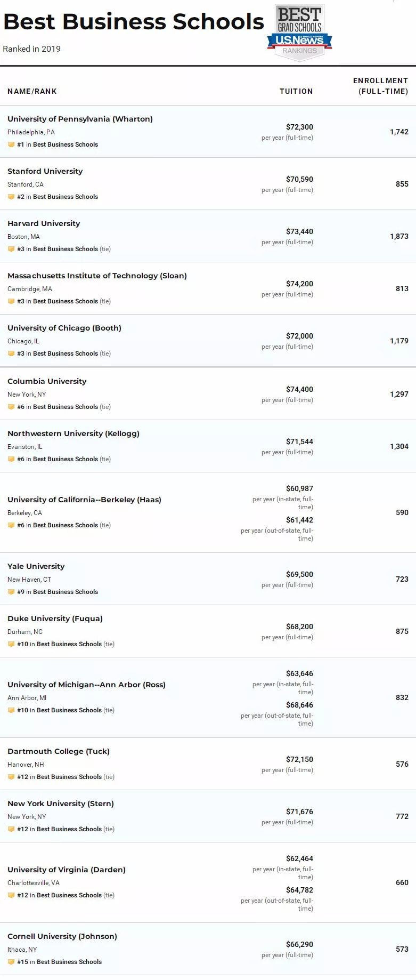Open University of California--Berkeley (Haas) link
416x980 pixels.
84,500
